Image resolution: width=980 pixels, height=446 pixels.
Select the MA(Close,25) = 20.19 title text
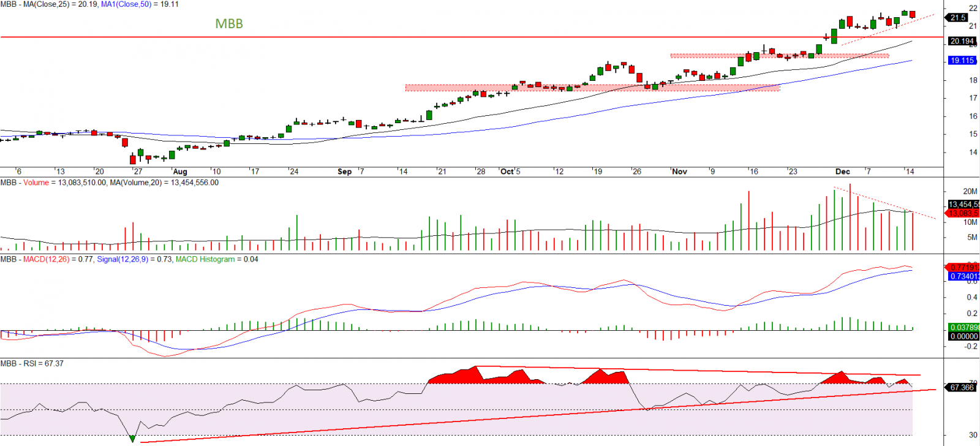(61, 4)
